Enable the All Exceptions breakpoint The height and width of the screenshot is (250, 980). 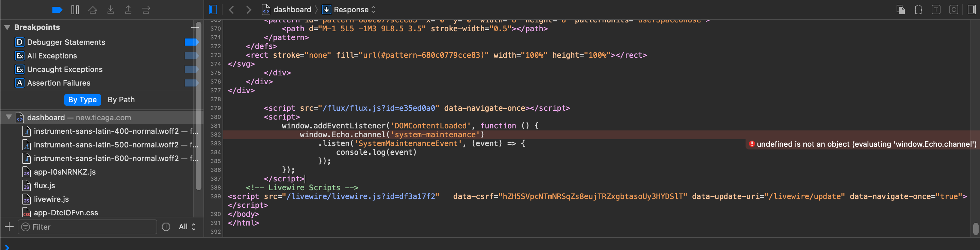[191, 56]
